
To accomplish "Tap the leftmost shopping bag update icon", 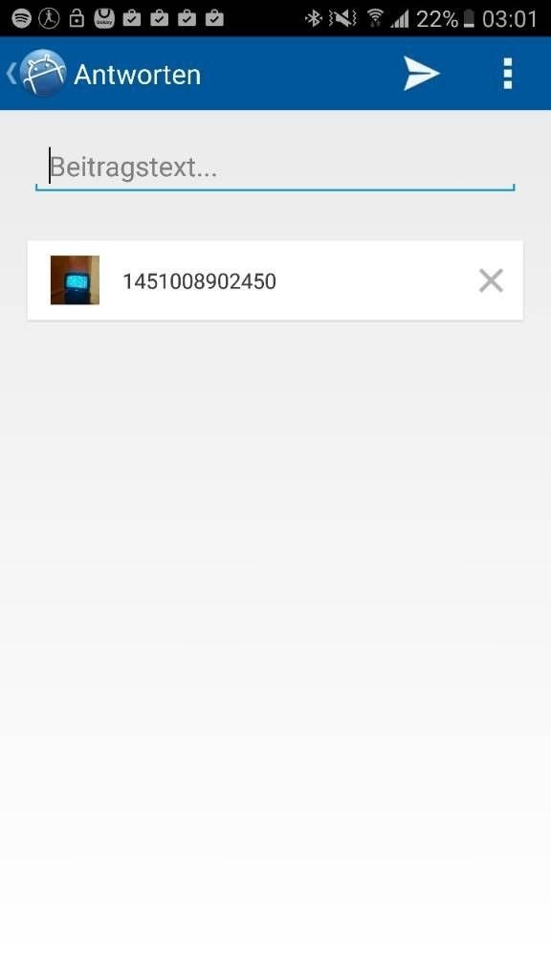I will click(x=132, y=18).
